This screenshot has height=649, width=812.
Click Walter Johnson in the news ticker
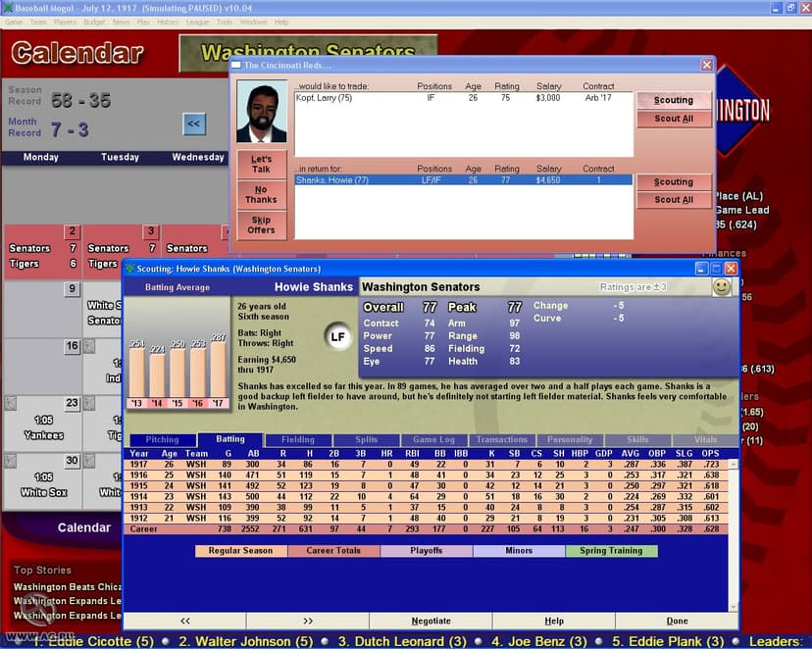[246, 642]
